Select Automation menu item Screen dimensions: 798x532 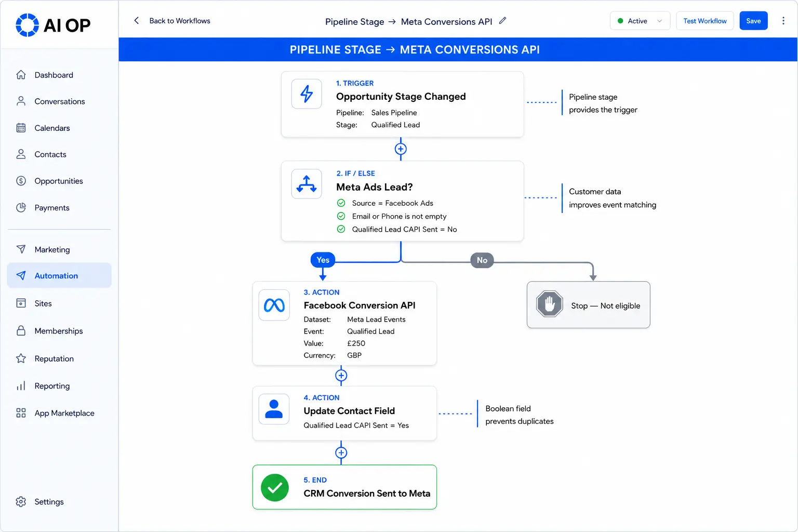coord(59,275)
